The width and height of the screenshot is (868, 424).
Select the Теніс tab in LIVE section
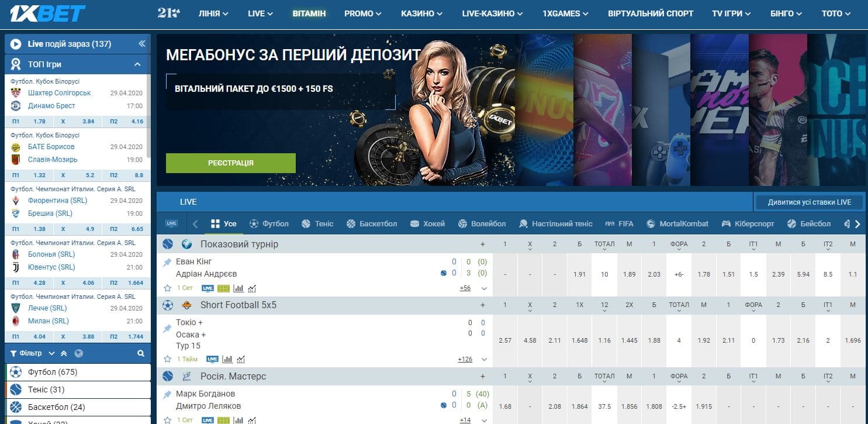click(317, 223)
